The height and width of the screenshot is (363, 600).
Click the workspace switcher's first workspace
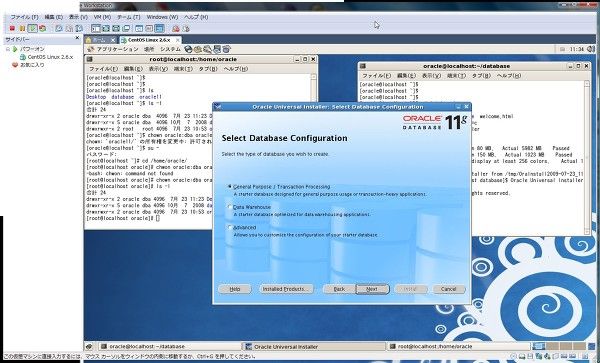pos(539,346)
